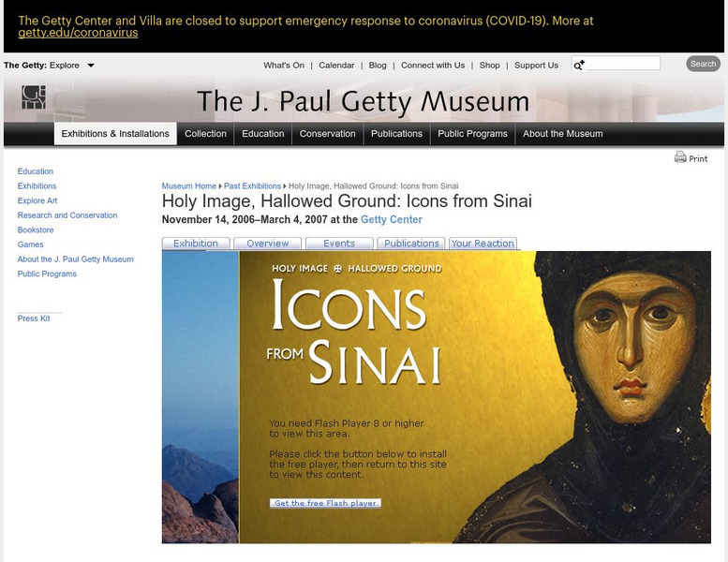Open About the Museum nav item

(563, 134)
